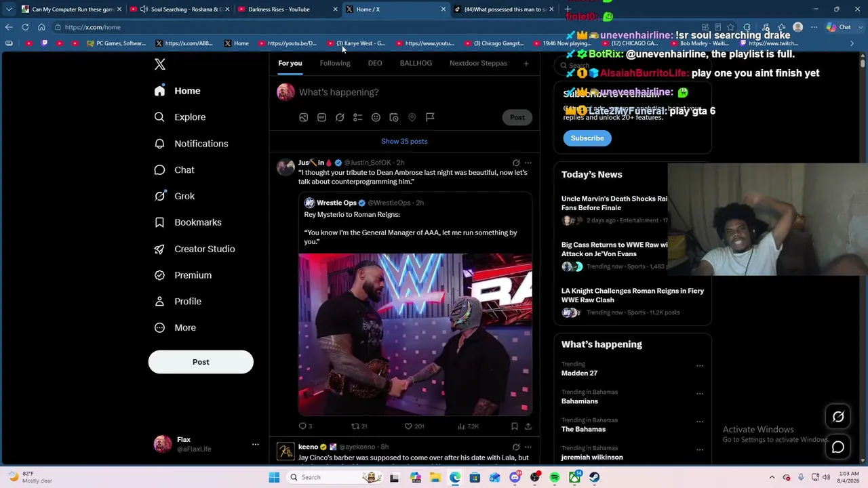Switch to the Soul Searching browser tab

180,9
